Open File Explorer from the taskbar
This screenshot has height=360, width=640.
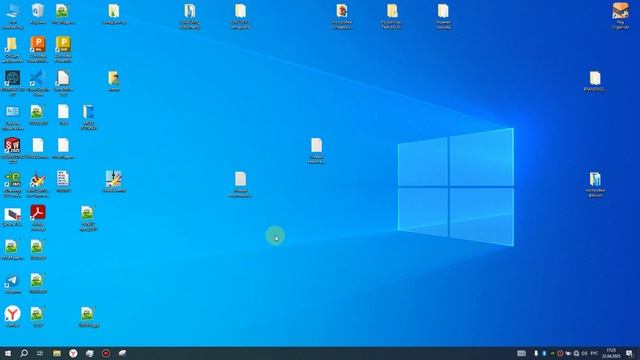point(57,353)
